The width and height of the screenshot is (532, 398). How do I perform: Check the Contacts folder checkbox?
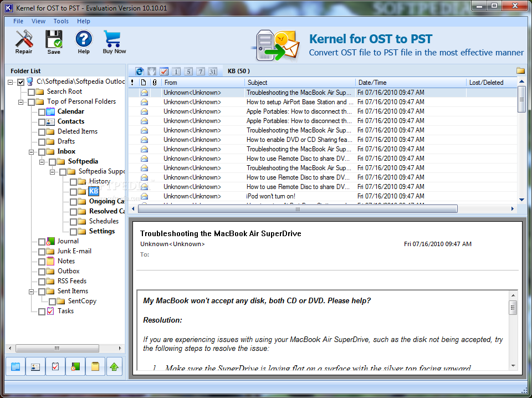pos(42,122)
